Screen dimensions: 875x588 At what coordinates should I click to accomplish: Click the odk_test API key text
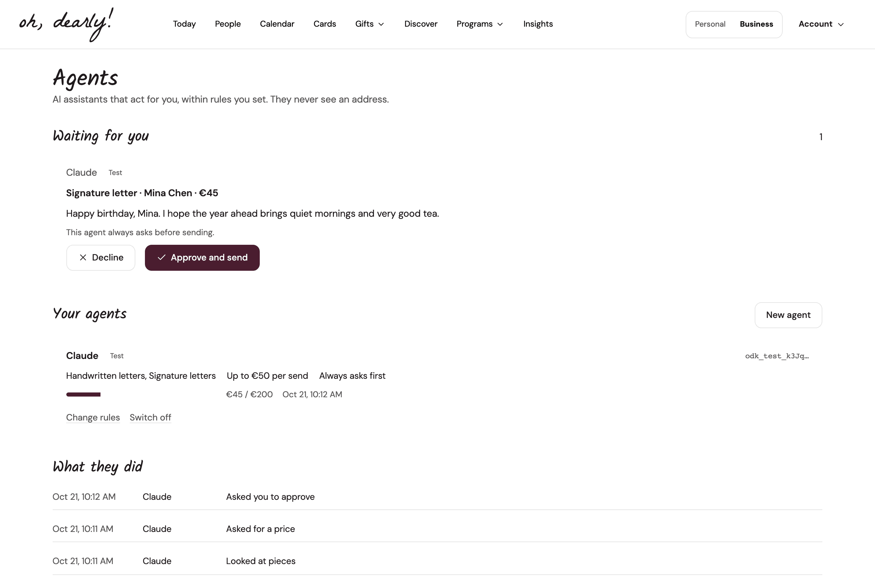pyautogui.click(x=777, y=356)
